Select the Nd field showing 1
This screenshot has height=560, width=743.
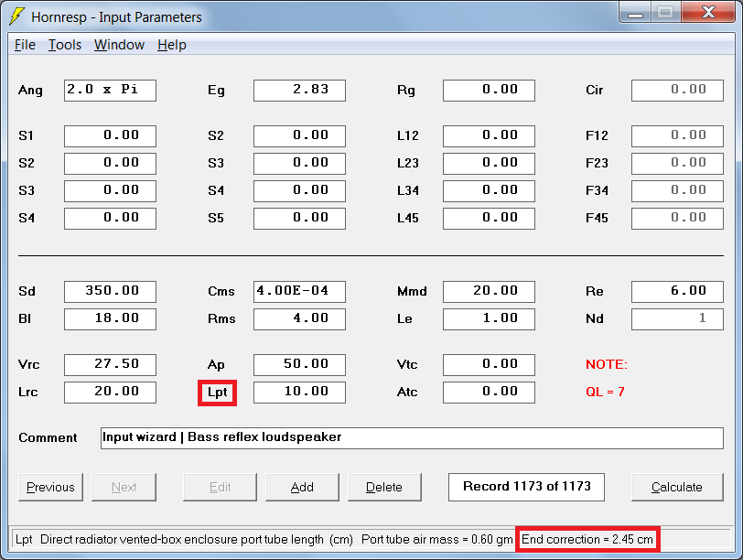click(x=678, y=318)
